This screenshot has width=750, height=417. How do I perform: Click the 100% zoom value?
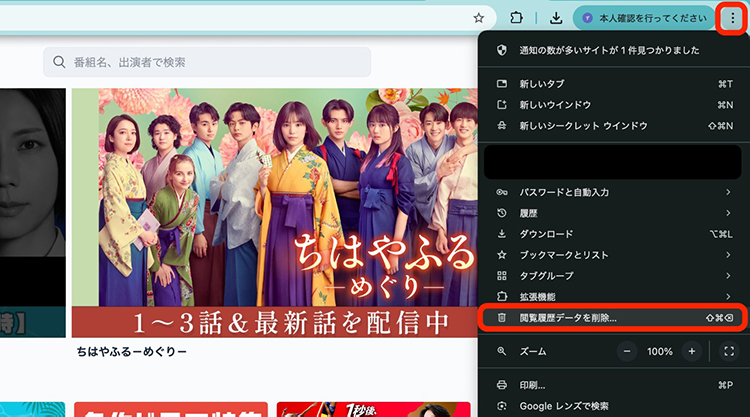[660, 351]
